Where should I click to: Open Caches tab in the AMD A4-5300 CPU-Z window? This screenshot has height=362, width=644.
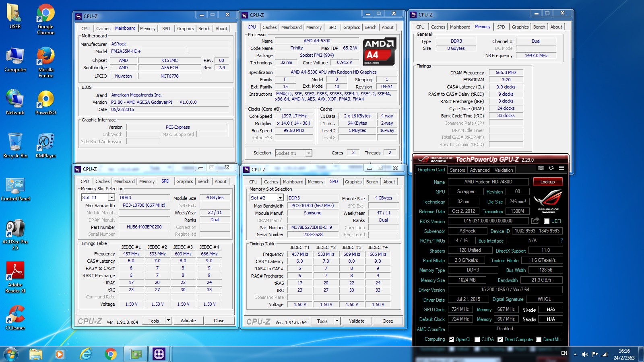pos(269,27)
